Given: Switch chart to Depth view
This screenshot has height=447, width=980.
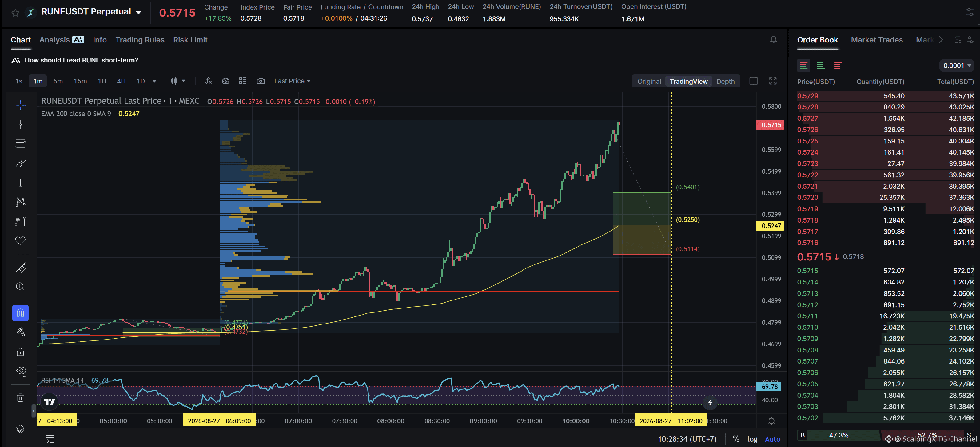Looking at the screenshot, I should pos(726,81).
